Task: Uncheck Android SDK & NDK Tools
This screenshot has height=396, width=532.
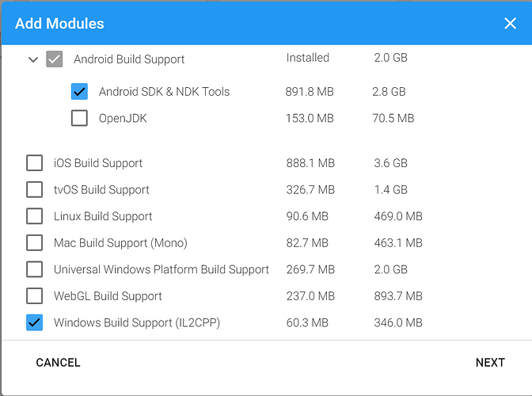Action: 79,92
